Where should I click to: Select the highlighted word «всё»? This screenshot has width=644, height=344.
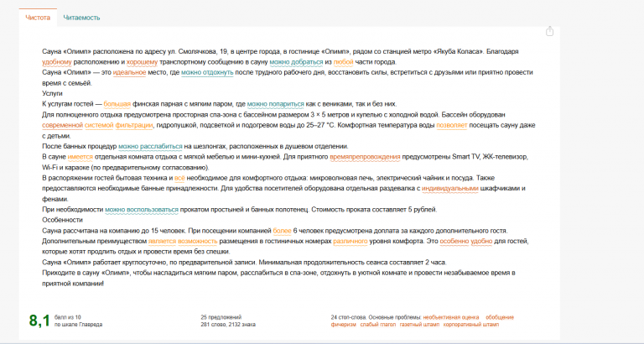(x=180, y=178)
